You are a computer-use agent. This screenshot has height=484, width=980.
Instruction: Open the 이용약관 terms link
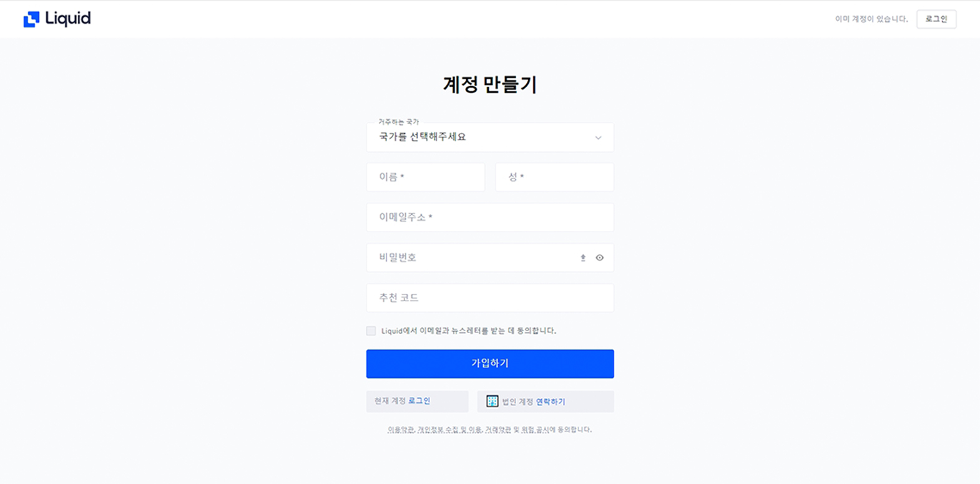[x=401, y=430]
